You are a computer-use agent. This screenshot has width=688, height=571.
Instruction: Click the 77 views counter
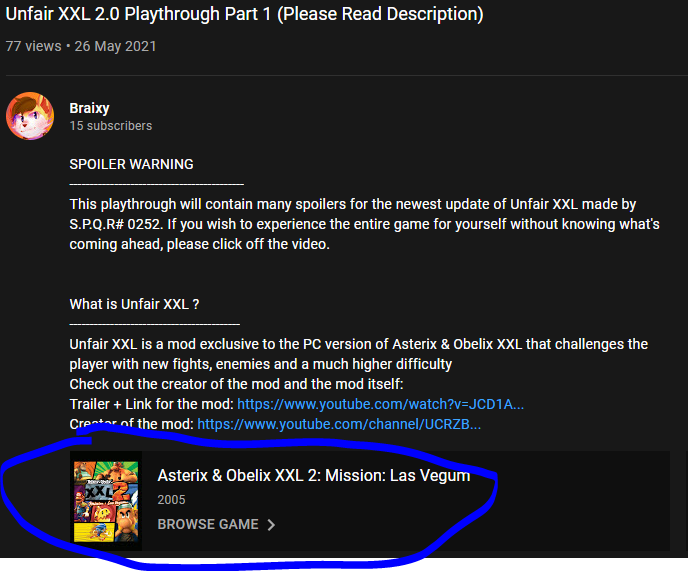[33, 46]
